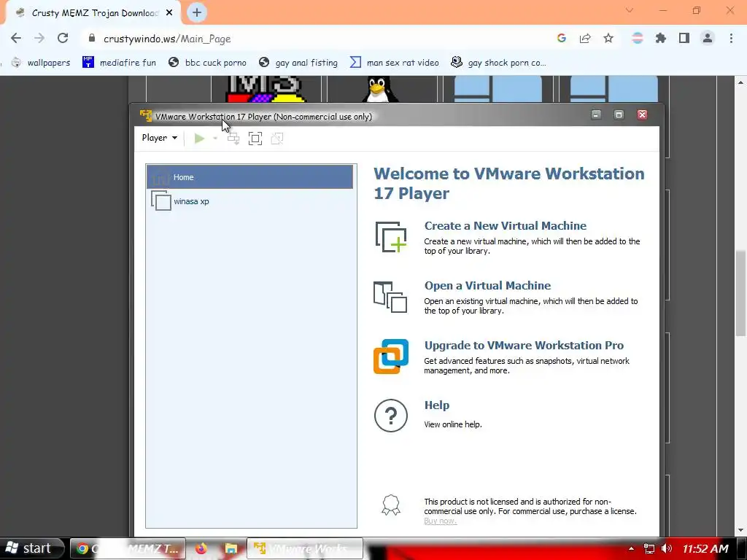Open the Chrome three-dot menu
Screen dimensions: 747x560
coord(731,38)
